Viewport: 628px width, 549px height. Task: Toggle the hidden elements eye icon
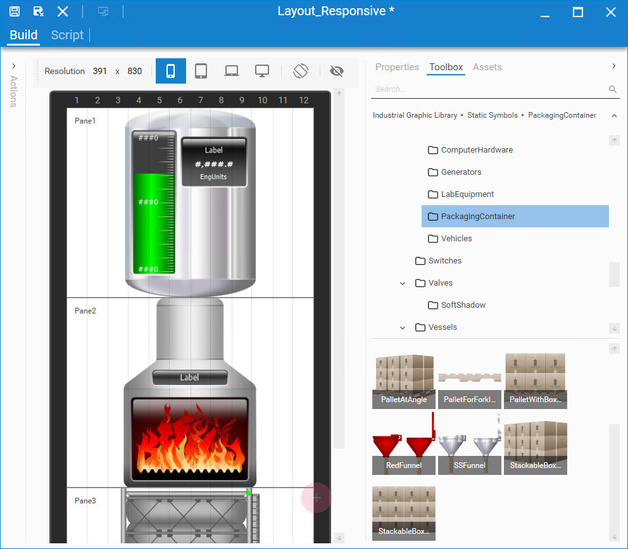[336, 71]
